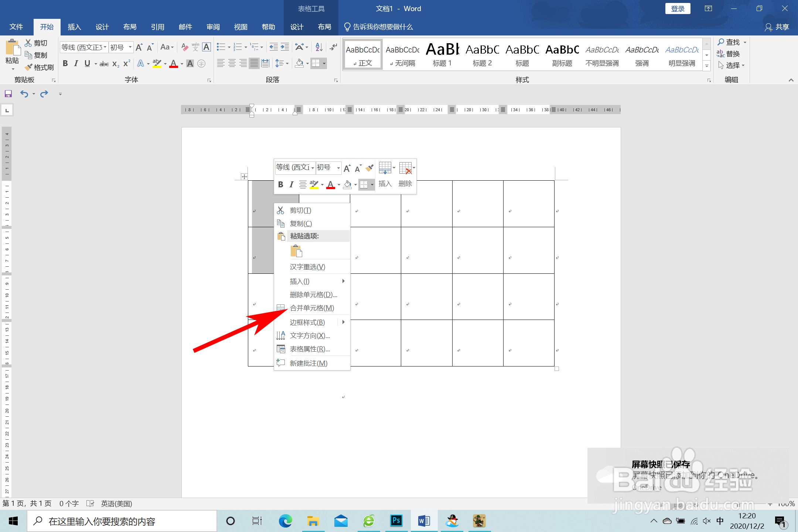This screenshot has width=798, height=532.
Task: Click the Share button at top right
Action: coord(777,27)
